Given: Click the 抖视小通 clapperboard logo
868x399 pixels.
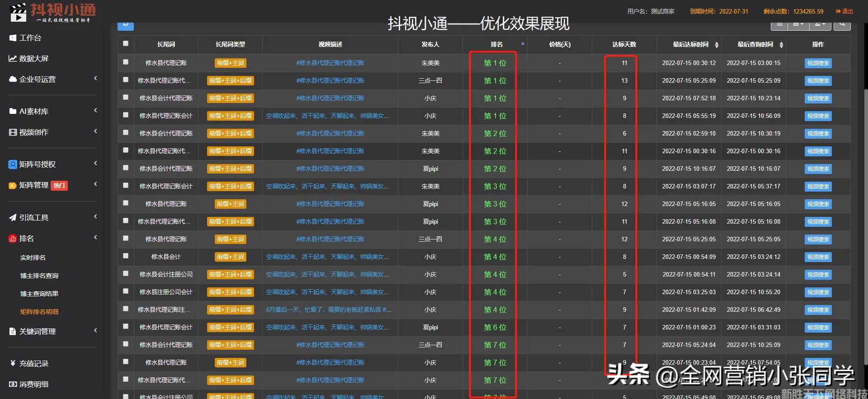Looking at the screenshot, I should (x=18, y=12).
